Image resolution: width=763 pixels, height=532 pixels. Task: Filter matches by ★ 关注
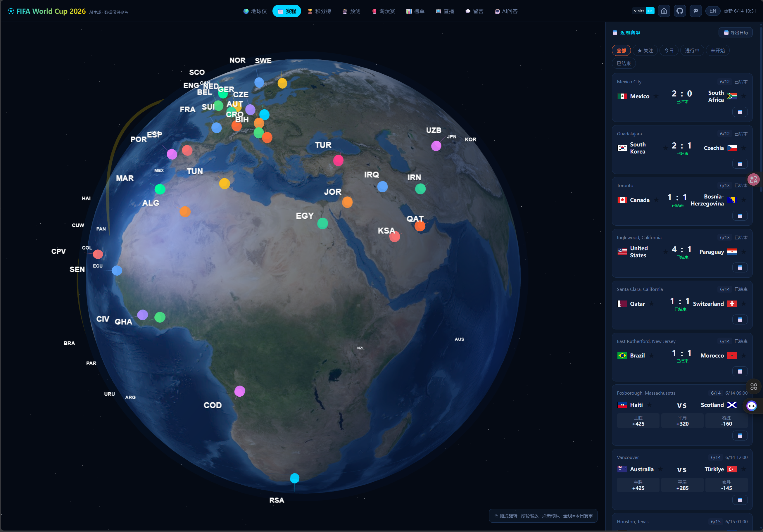point(645,51)
